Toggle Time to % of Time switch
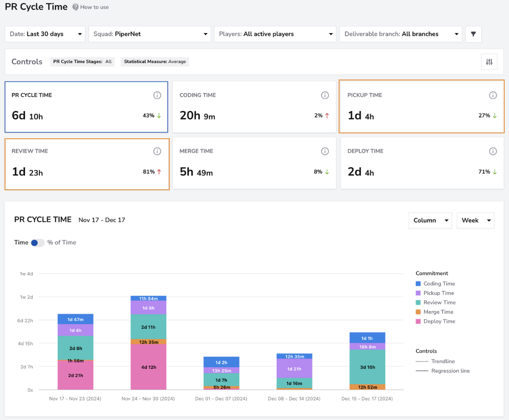 click(x=38, y=243)
